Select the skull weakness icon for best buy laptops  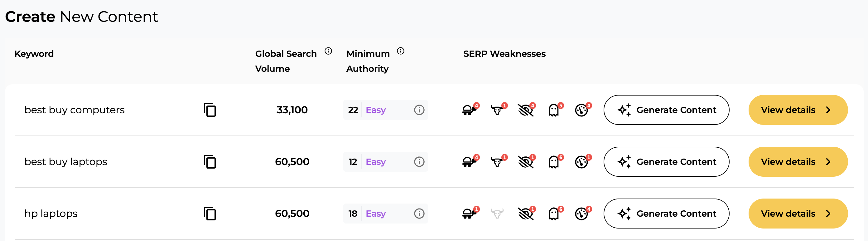(x=497, y=162)
